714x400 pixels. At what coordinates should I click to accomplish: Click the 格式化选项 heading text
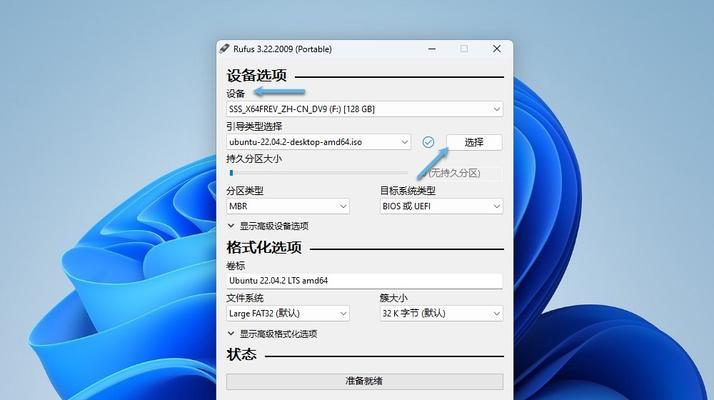click(x=264, y=247)
